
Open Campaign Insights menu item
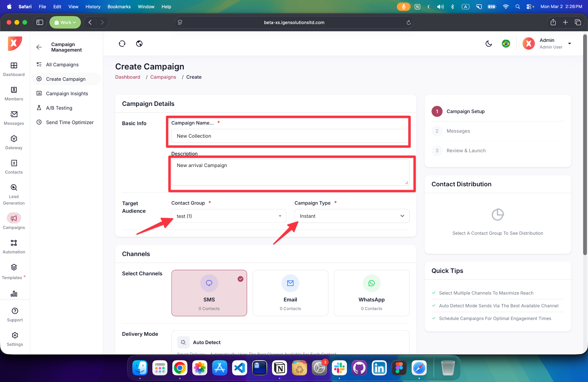(67, 94)
